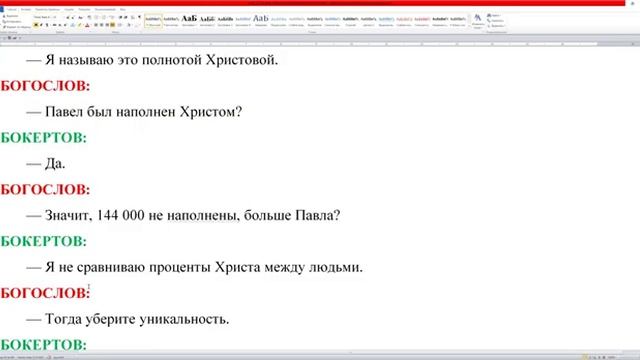Toggle Bold formatting in the ribbon
This screenshot has width=640, height=360.
tap(36, 25)
